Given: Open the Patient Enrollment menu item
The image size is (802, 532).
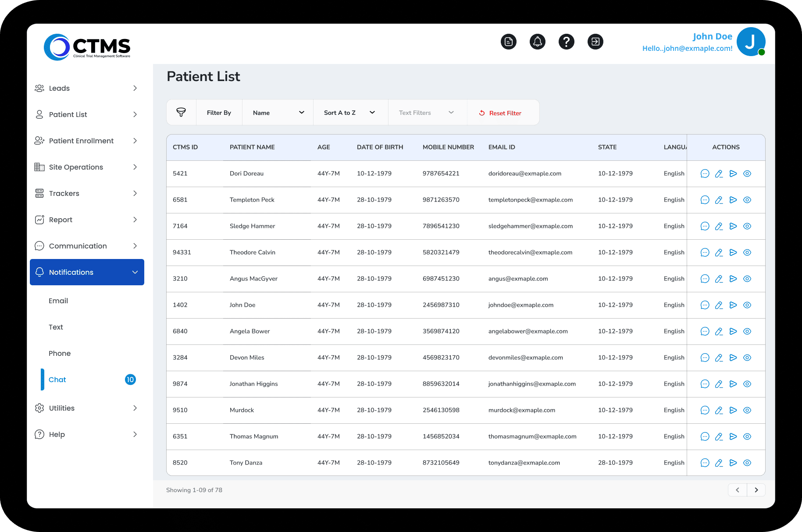Looking at the screenshot, I should 81,141.
